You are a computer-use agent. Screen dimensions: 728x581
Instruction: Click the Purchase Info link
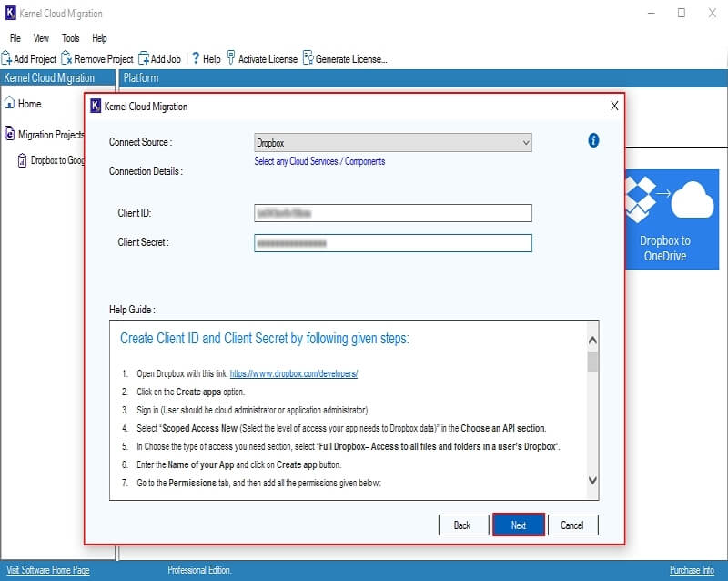tap(692, 570)
